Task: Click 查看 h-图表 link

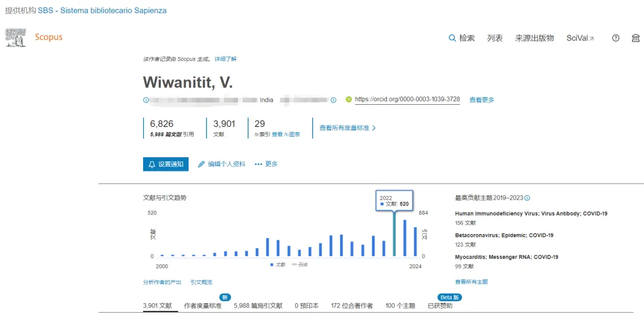Action: [x=286, y=135]
